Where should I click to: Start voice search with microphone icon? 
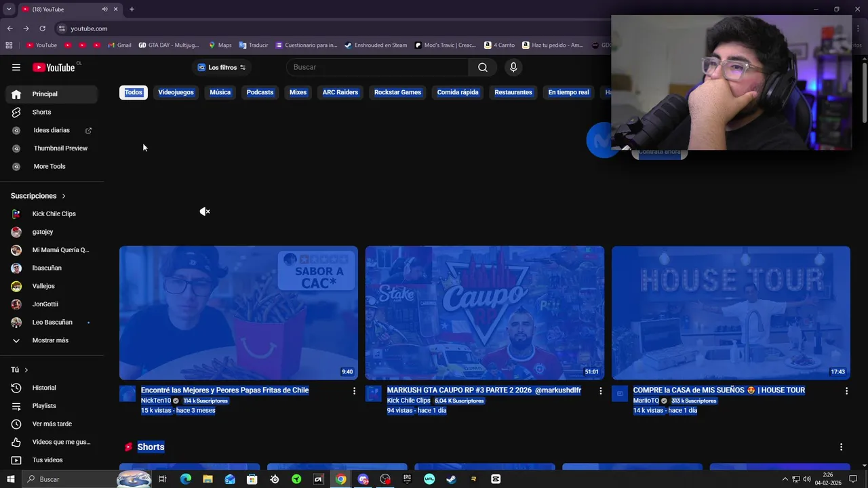point(513,67)
